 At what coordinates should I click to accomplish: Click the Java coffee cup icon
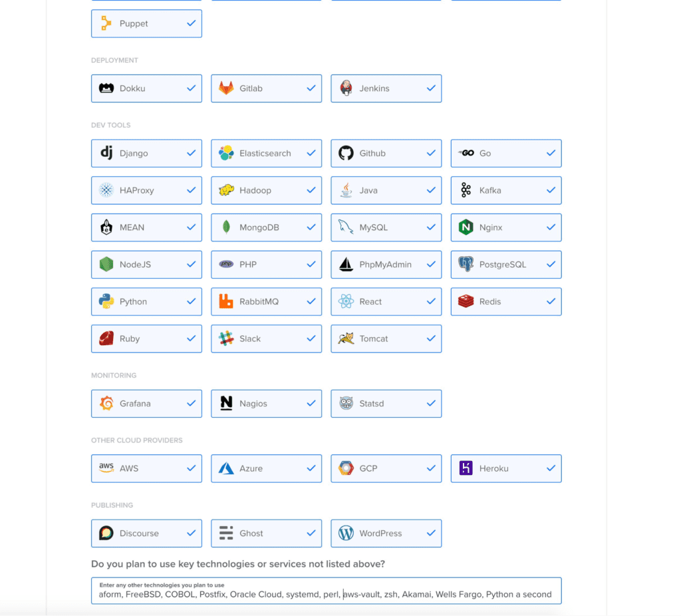coord(346,190)
